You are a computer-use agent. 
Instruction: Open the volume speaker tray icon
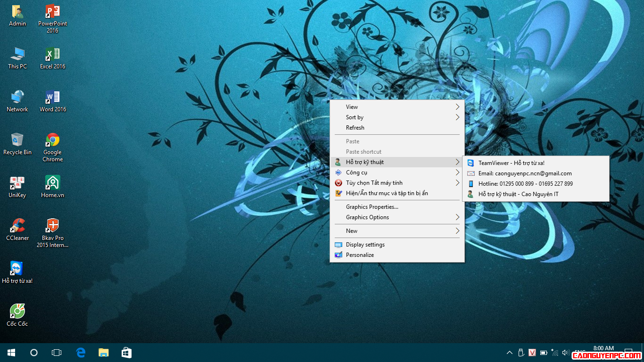(x=566, y=353)
